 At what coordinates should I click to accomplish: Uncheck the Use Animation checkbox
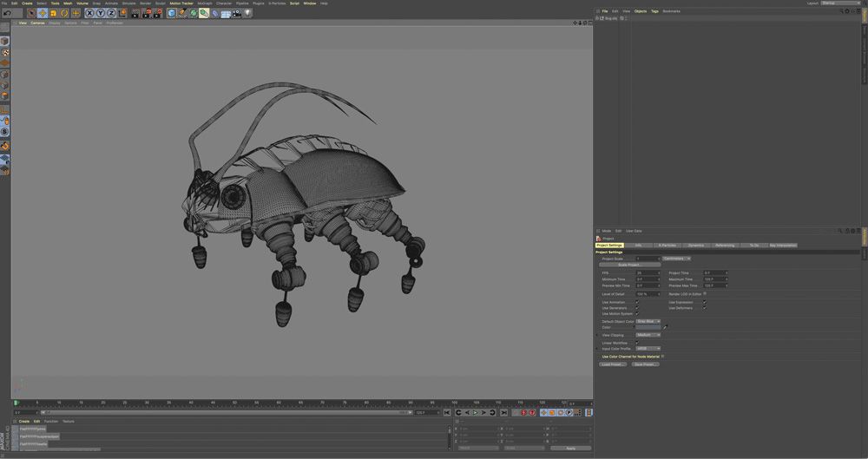637,302
